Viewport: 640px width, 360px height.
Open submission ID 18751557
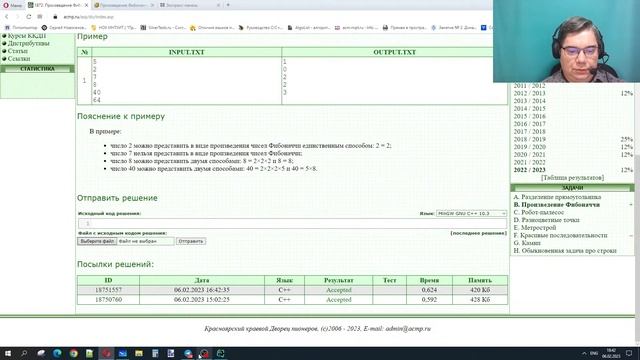pyautogui.click(x=108, y=290)
